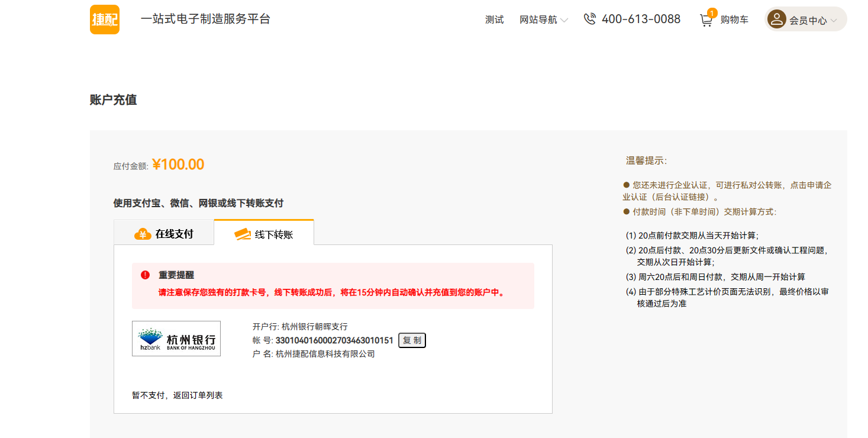Click the user avatar icon

coord(776,20)
